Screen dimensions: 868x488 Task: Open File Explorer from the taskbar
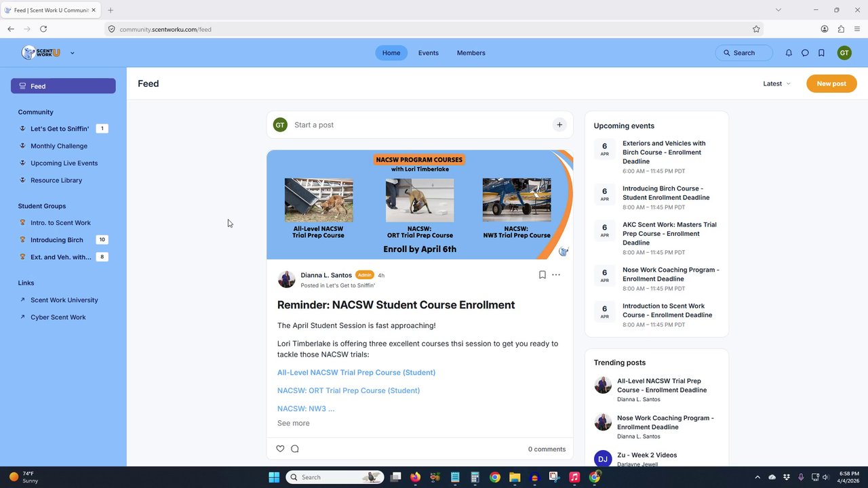coord(515,477)
